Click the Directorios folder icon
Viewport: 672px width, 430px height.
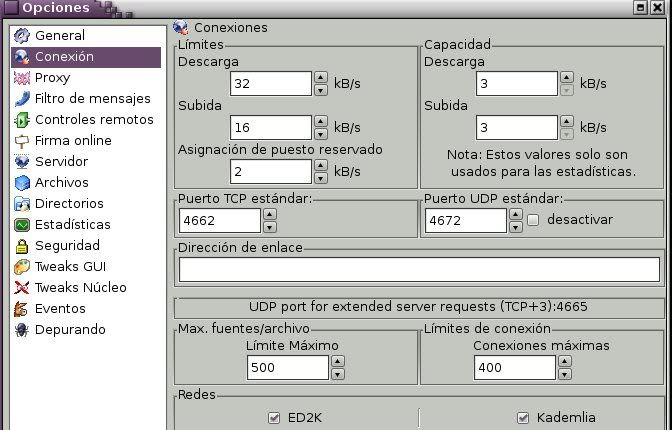(21, 204)
